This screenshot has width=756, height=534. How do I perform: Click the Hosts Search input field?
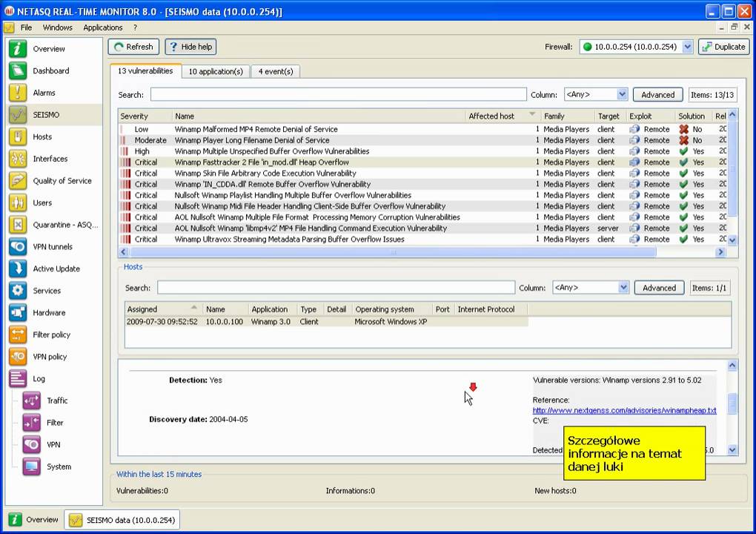tap(336, 288)
